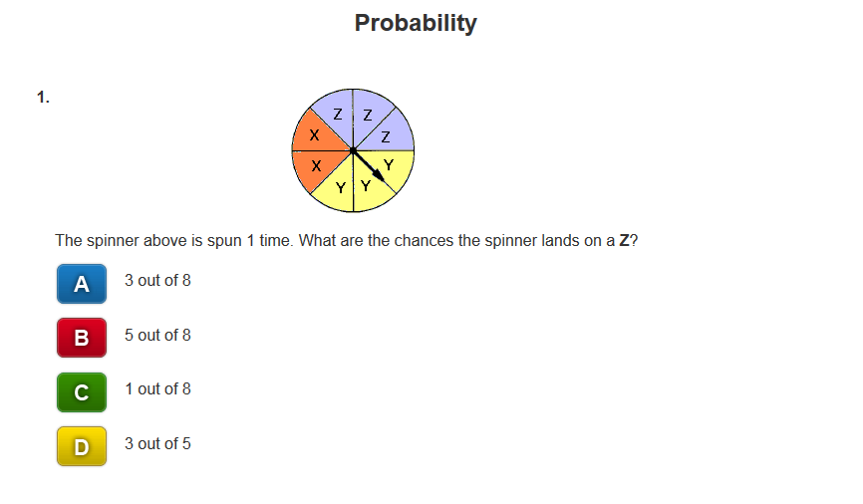Select the yellow Y segment bordering an X
The height and width of the screenshot is (504, 863).
[337, 187]
